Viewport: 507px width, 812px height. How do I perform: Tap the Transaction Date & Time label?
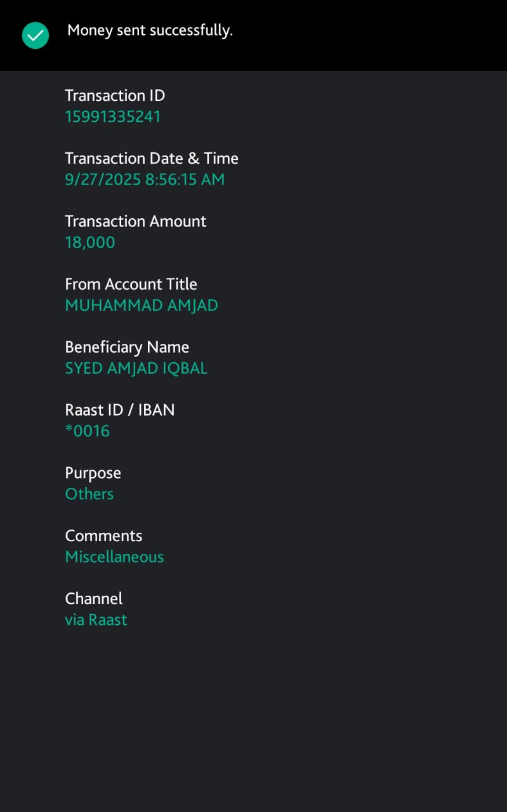pos(152,159)
